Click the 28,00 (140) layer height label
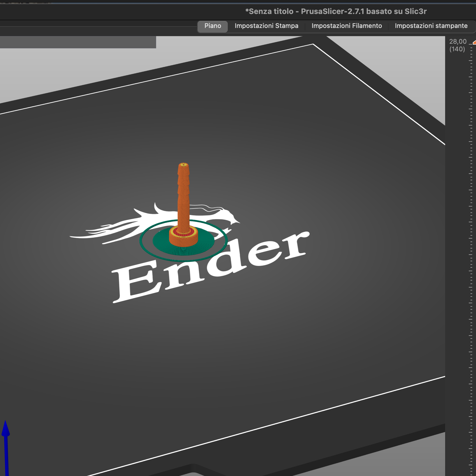This screenshot has width=476, height=476. [458, 45]
